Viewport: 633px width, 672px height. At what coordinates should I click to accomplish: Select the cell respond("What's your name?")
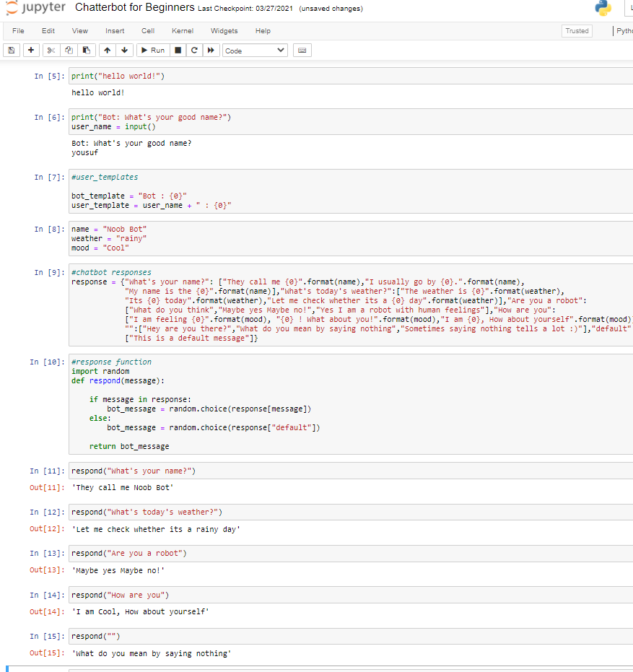[351, 471]
